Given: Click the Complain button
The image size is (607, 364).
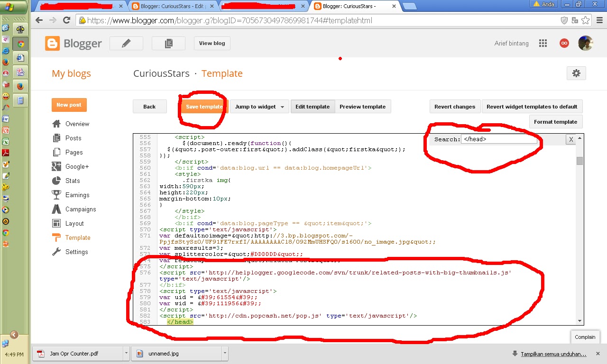Looking at the screenshot, I should [x=585, y=337].
